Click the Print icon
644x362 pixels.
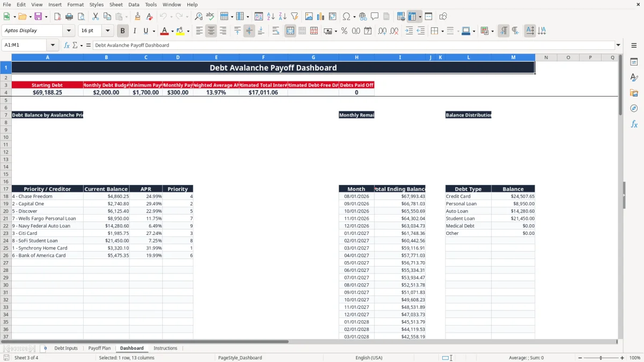[69, 17]
